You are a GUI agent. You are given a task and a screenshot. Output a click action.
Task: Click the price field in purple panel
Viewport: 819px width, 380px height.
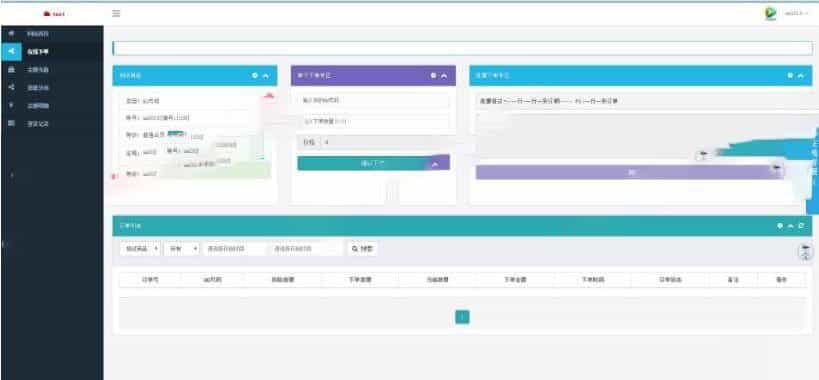pyautogui.click(x=373, y=142)
